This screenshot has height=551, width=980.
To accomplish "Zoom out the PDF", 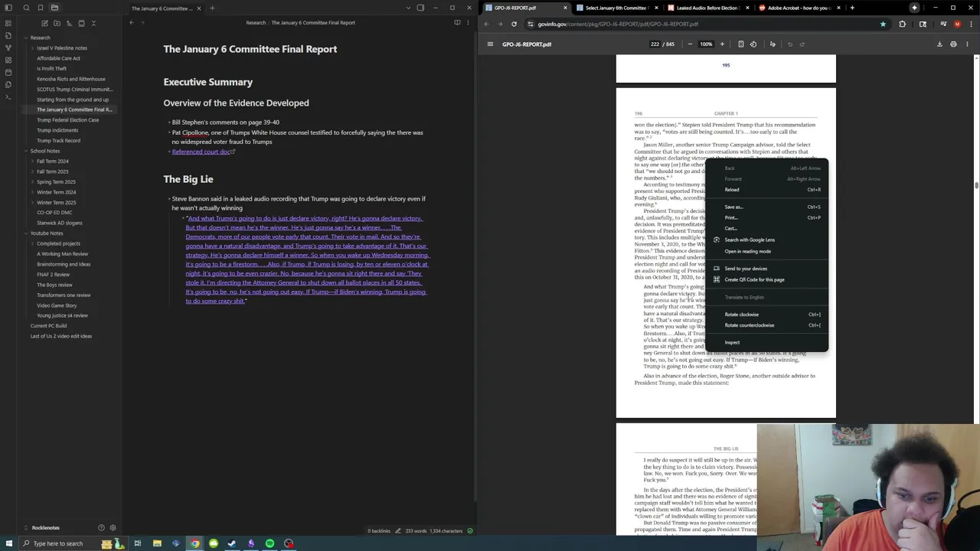I will tap(690, 44).
